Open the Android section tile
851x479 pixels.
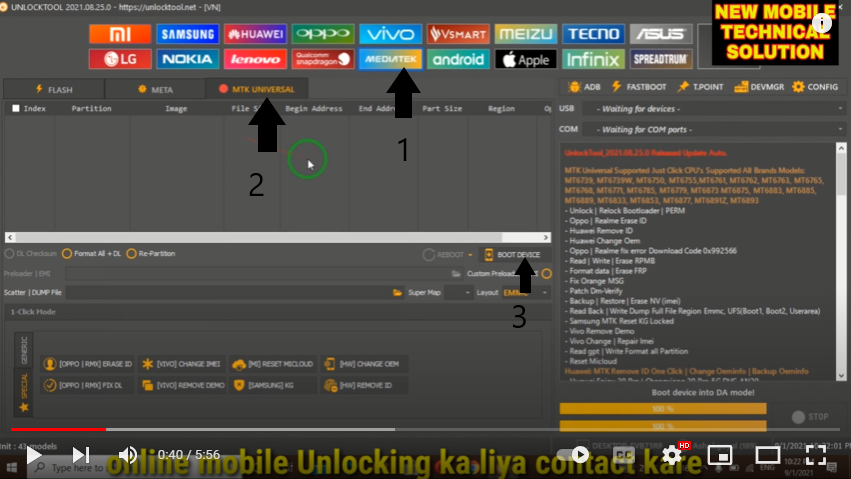point(458,59)
